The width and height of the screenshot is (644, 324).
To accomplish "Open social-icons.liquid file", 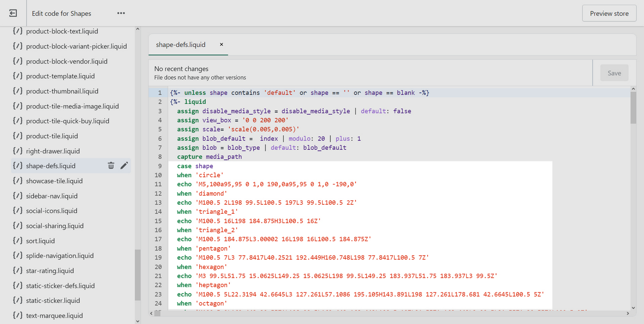I will pos(52,211).
